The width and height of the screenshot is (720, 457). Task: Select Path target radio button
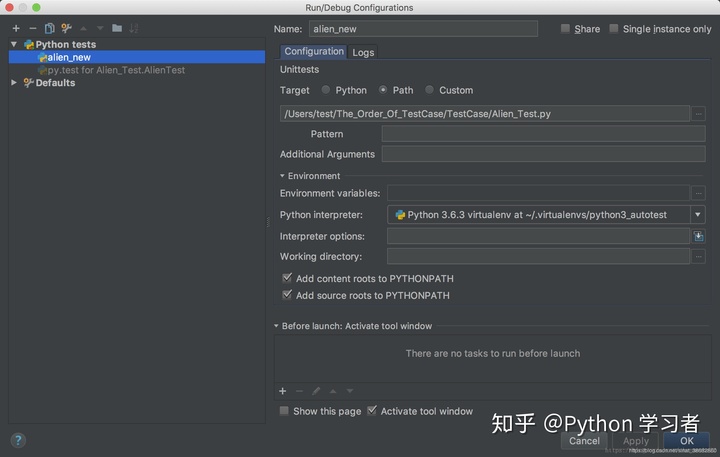pyautogui.click(x=382, y=90)
